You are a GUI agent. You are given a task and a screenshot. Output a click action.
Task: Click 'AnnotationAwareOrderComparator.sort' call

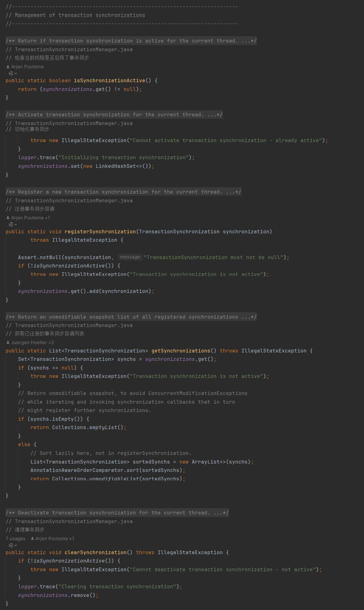[x=85, y=470]
